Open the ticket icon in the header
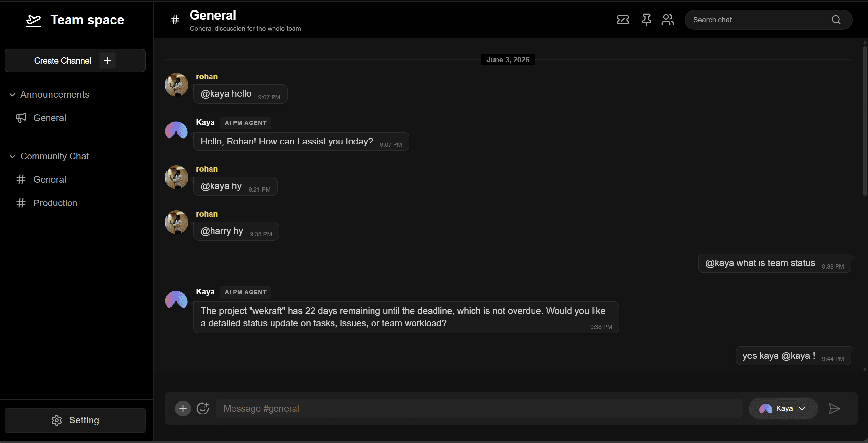 tap(623, 20)
